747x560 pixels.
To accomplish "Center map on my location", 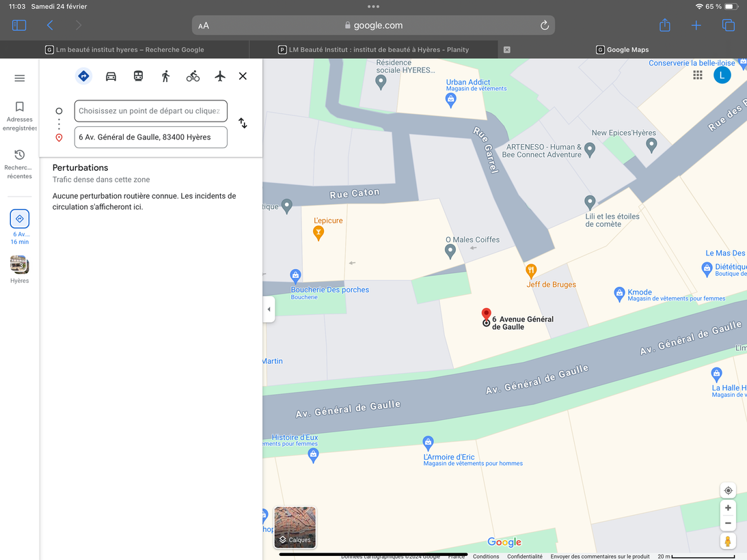I will [728, 490].
